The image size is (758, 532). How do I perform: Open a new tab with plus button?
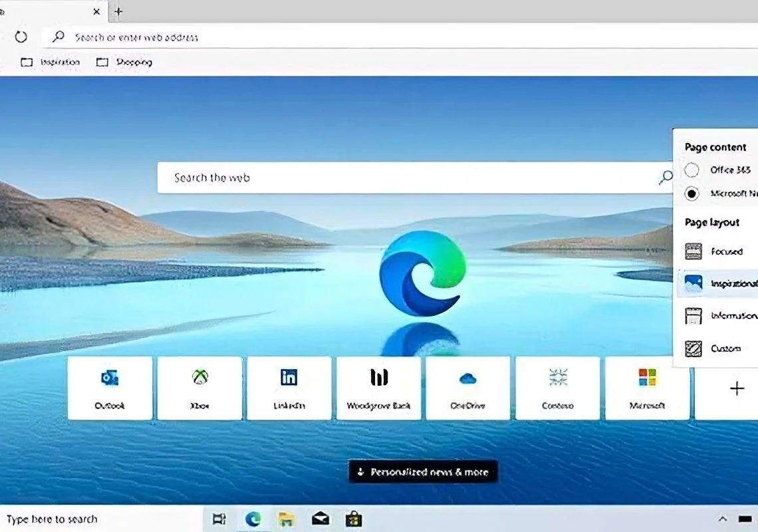tap(118, 11)
